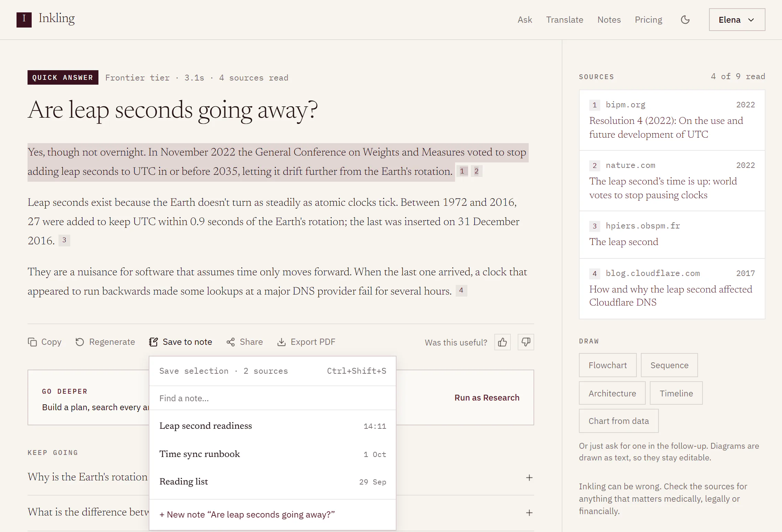Click the Regenerate arrow icon

[80, 342]
